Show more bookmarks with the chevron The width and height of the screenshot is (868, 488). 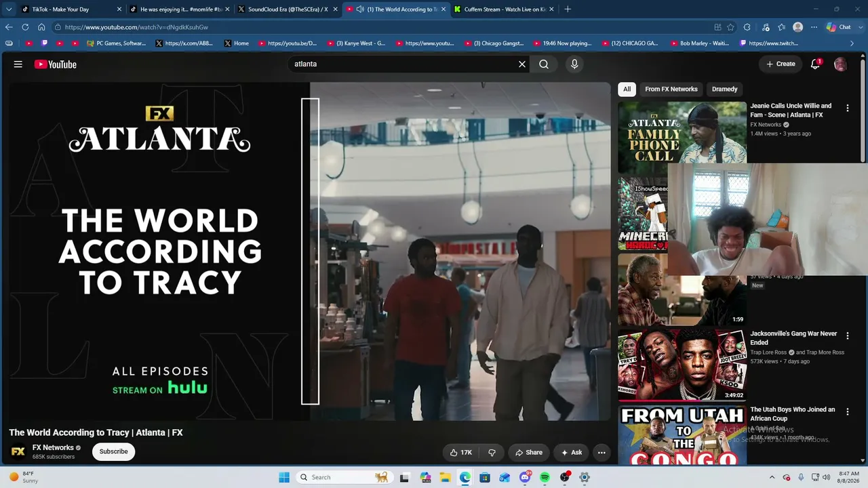pyautogui.click(x=852, y=43)
